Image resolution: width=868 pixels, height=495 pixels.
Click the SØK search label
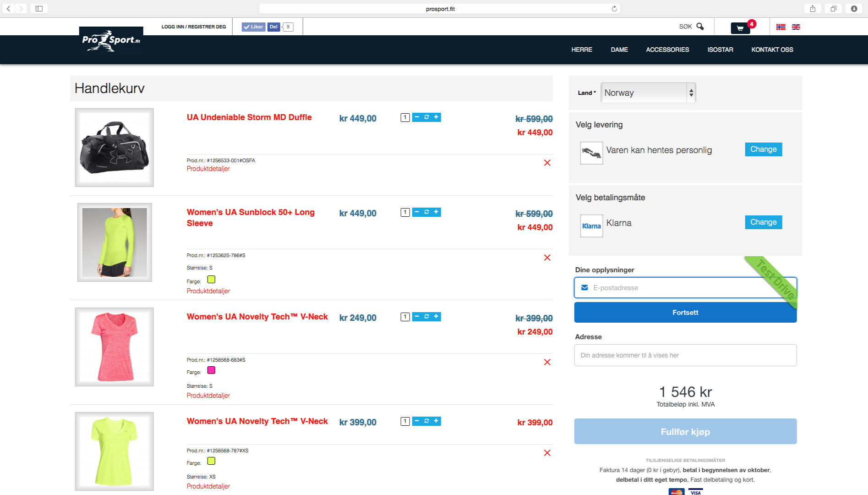[x=685, y=27]
